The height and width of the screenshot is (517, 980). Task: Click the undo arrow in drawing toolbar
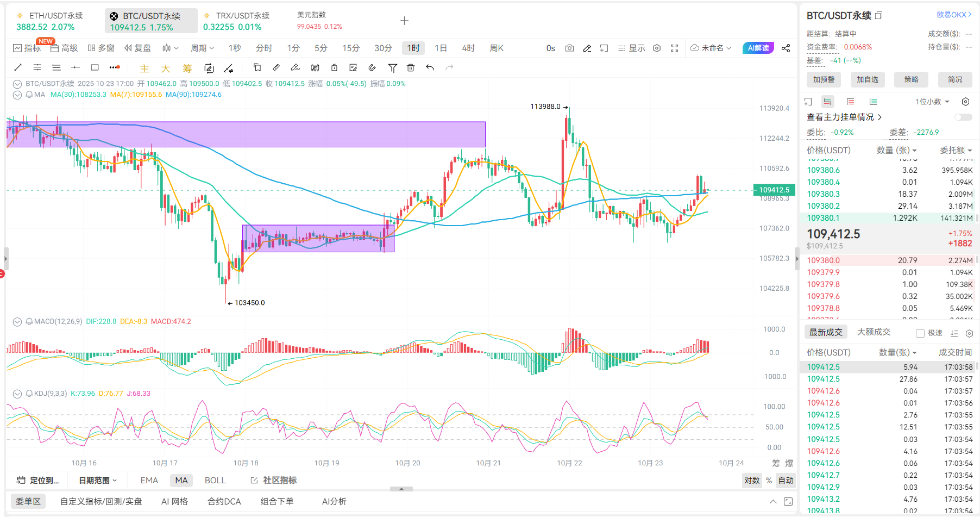pos(430,67)
